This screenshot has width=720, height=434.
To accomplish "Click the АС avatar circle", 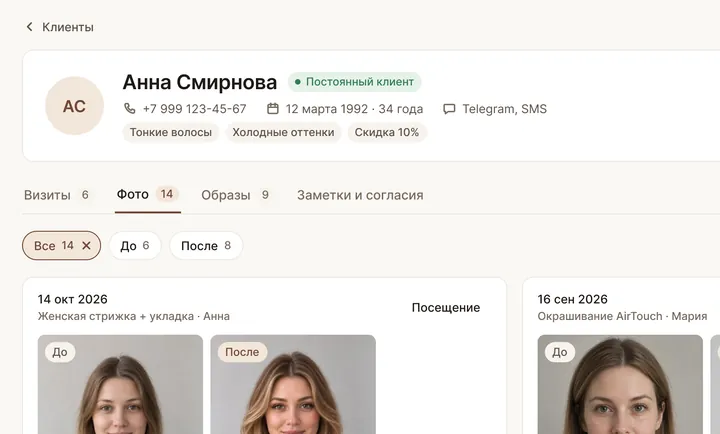I will (74, 106).
